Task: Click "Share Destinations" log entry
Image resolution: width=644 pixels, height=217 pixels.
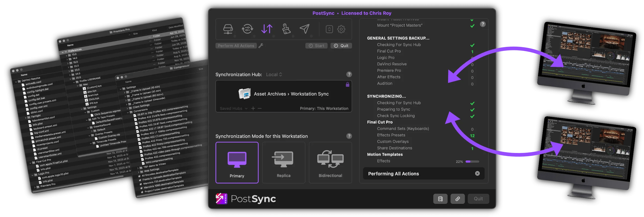Action: (x=394, y=148)
